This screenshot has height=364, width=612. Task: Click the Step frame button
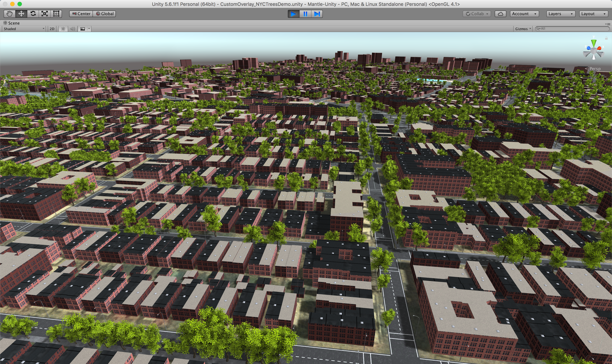317,14
